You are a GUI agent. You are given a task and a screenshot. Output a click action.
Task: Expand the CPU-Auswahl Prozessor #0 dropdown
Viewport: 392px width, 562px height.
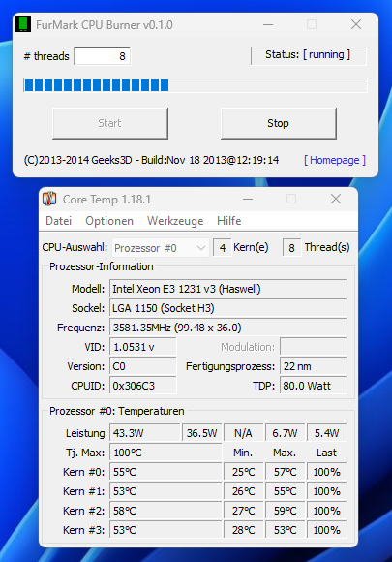pos(160,248)
